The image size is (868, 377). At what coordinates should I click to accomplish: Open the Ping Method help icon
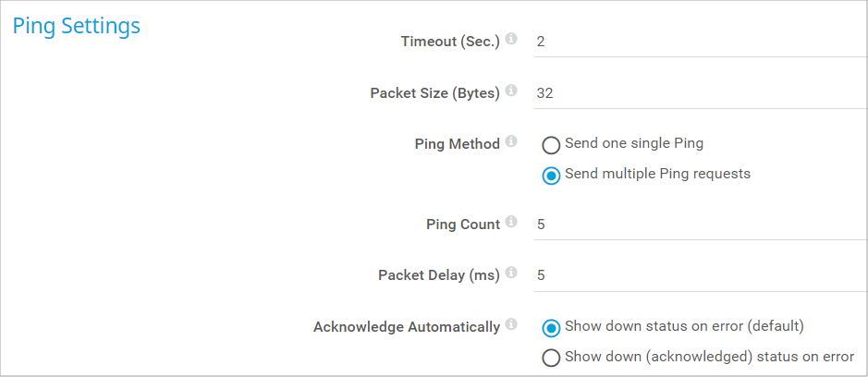pyautogui.click(x=511, y=142)
